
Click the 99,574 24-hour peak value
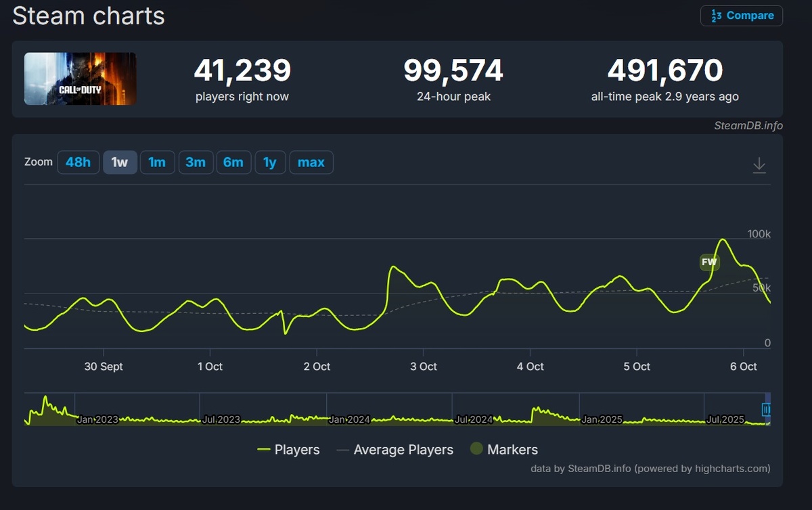click(x=453, y=70)
